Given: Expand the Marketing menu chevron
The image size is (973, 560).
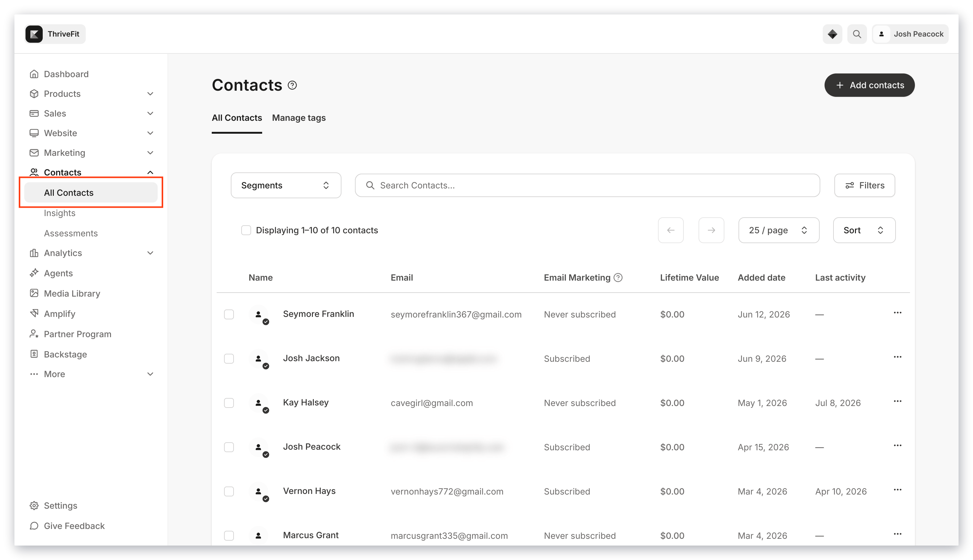Looking at the screenshot, I should (x=150, y=153).
